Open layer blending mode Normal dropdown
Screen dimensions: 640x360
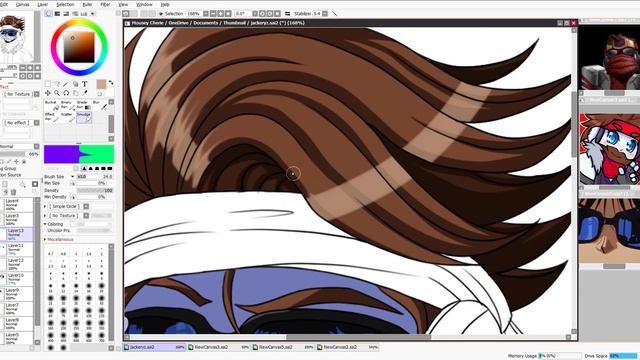(x=37, y=147)
